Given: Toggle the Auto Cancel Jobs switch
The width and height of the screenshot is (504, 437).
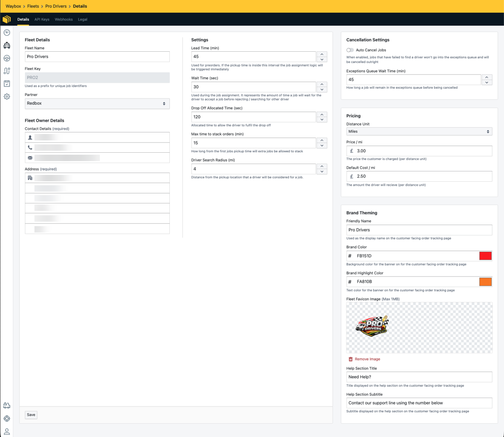Looking at the screenshot, I should (x=350, y=50).
